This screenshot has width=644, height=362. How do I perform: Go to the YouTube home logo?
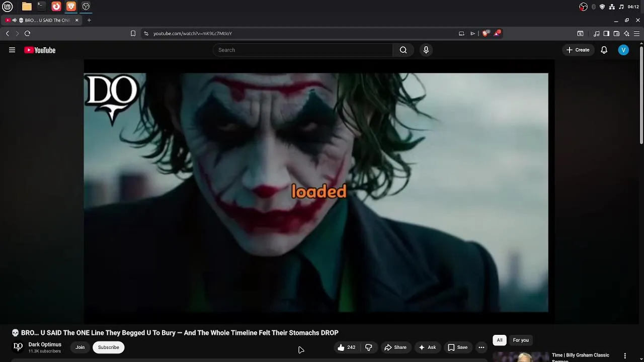click(x=40, y=50)
